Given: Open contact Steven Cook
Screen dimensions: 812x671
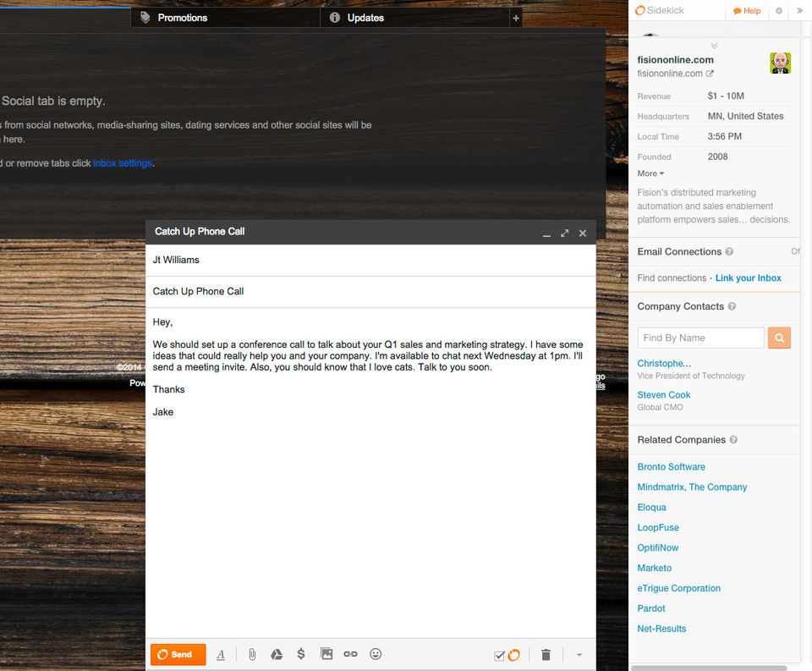Looking at the screenshot, I should (x=664, y=395).
